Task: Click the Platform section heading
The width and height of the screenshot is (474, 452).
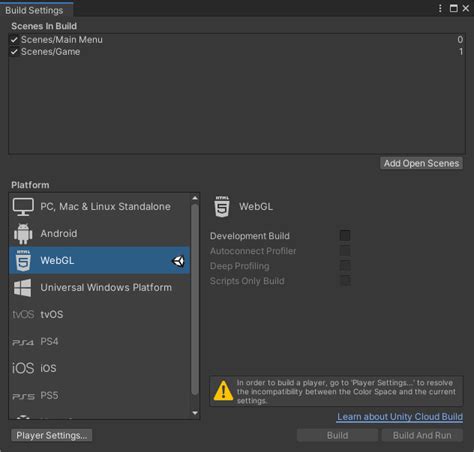Action: pyautogui.click(x=30, y=185)
